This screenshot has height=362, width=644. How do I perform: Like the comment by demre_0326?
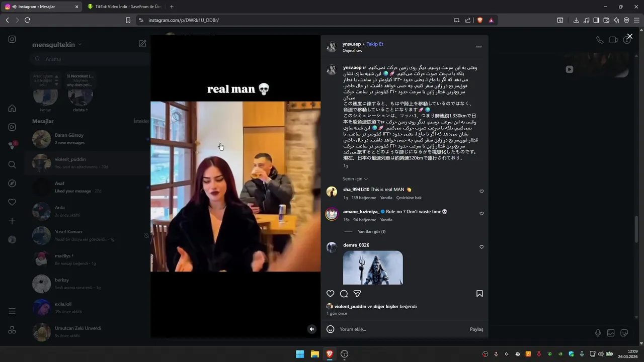pos(481,247)
